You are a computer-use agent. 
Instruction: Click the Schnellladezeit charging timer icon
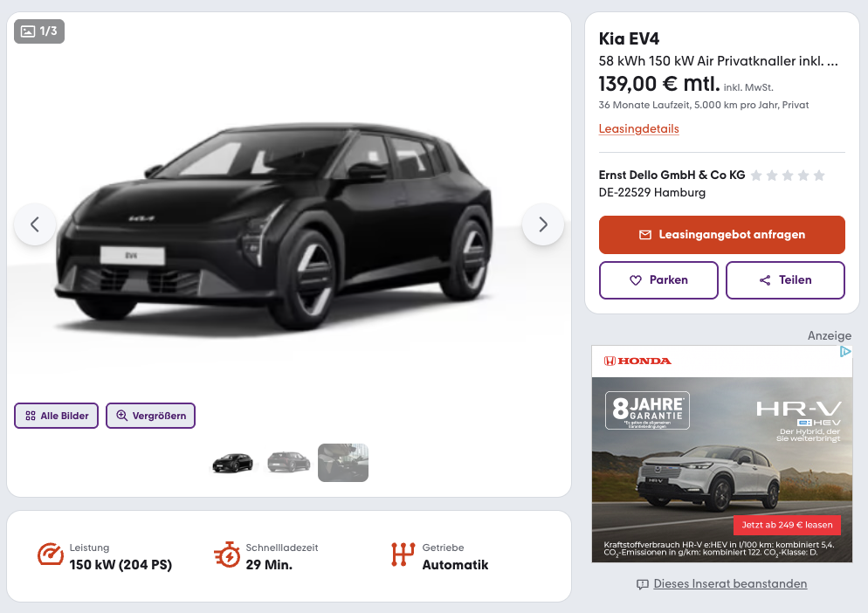[x=227, y=554]
